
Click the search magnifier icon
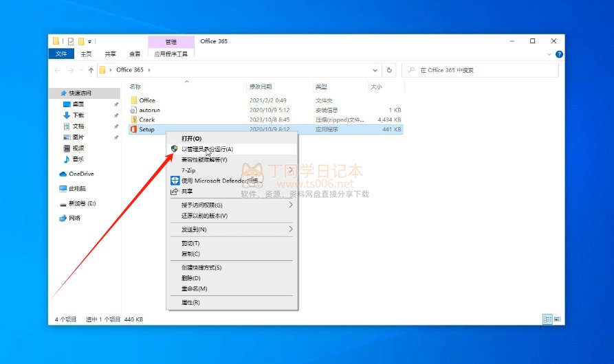(411, 70)
